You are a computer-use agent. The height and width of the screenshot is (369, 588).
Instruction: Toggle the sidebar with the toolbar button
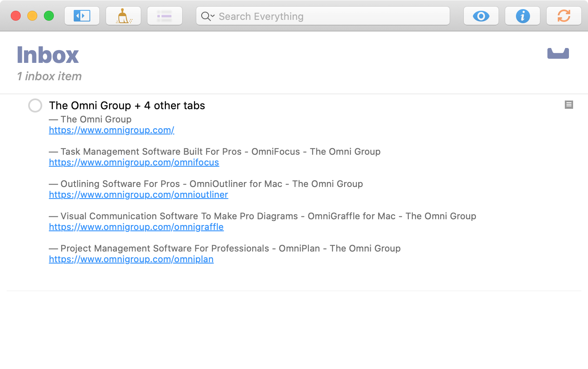[82, 16]
